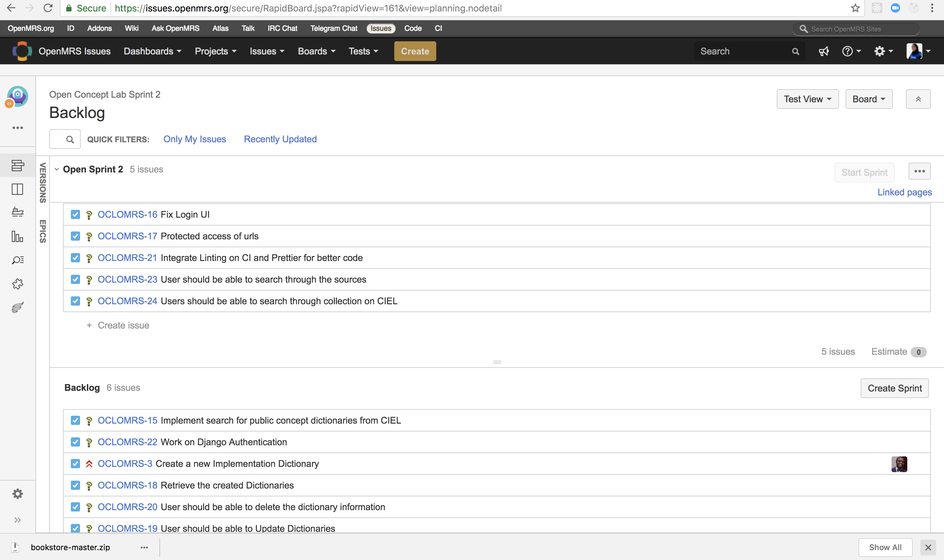
Task: Open the help menu dropdown
Action: (x=851, y=51)
